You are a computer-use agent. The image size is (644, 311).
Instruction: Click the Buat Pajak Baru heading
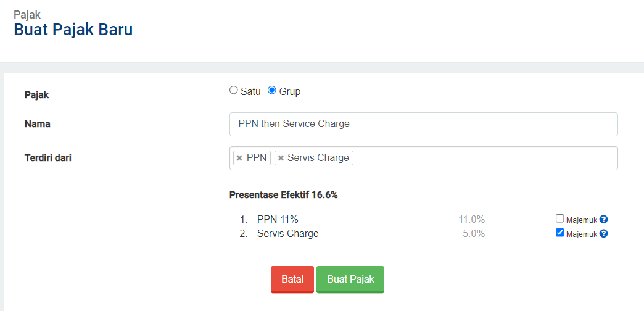pos(73,30)
